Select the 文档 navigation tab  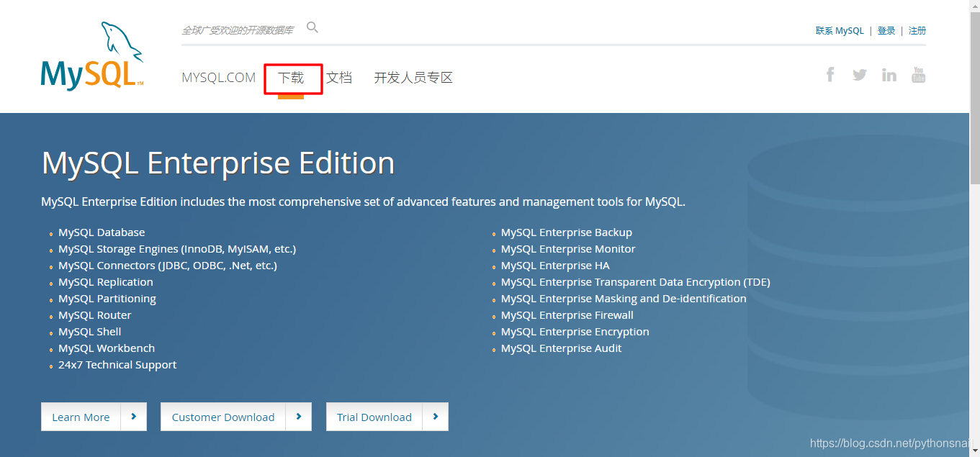tap(339, 78)
